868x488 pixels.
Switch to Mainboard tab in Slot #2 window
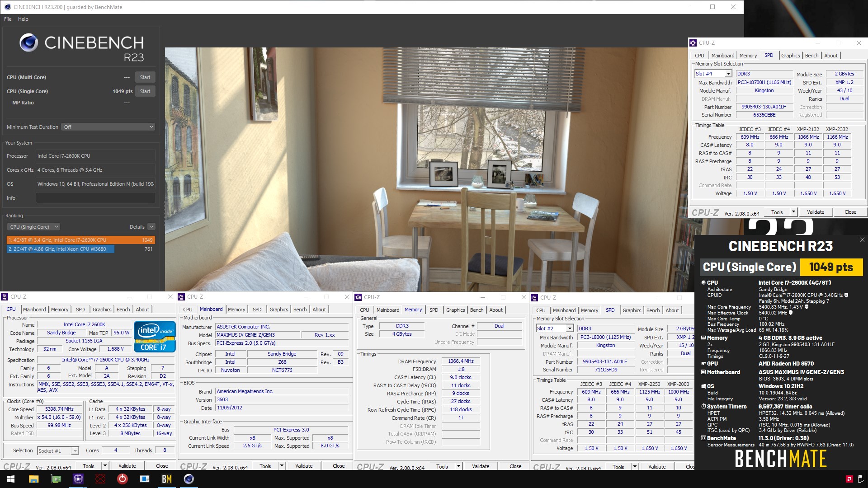click(x=564, y=310)
